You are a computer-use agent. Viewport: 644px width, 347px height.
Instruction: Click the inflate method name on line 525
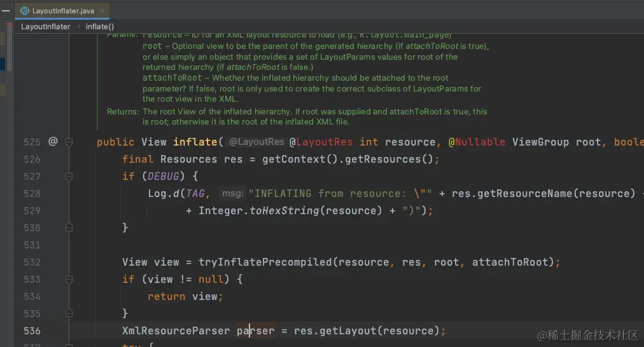tap(195, 142)
